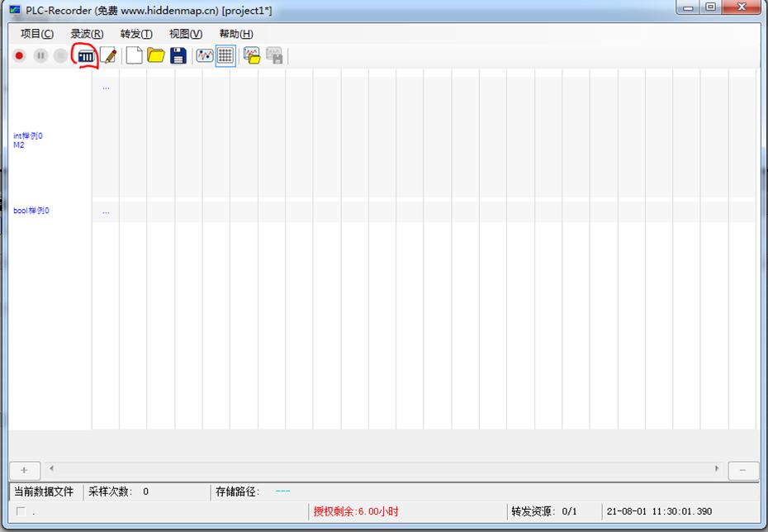Viewport: 768px width, 532px height.
Task: Toggle the grid view display icon
Action: click(x=223, y=55)
